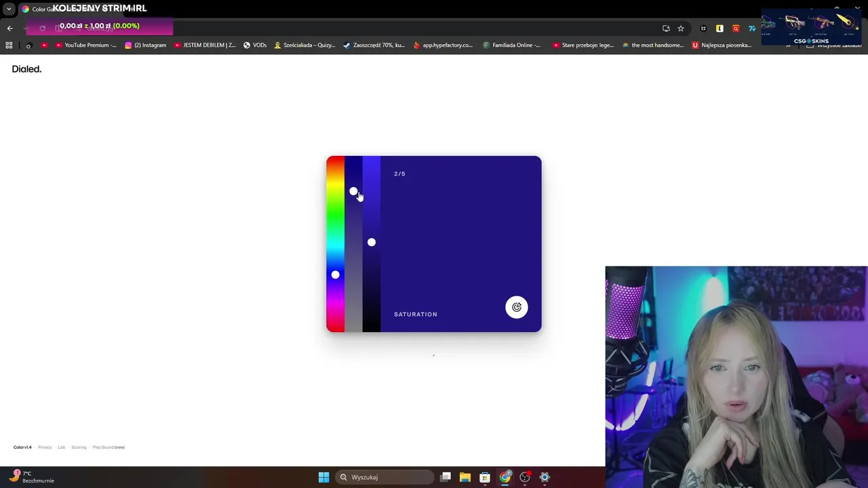The width and height of the screenshot is (868, 488).
Task: Open the VODs bookmark
Action: pos(255,45)
